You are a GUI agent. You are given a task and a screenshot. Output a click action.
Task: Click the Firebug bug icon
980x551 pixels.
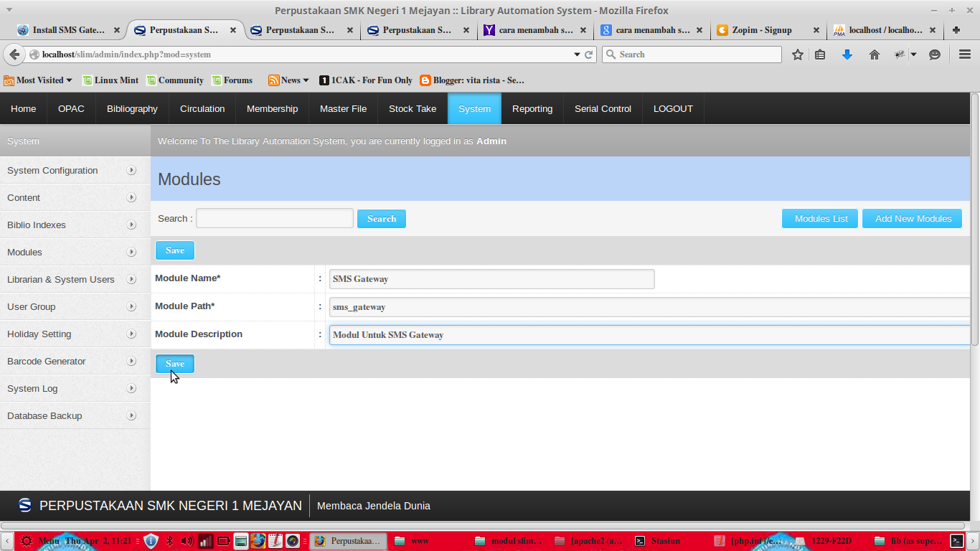pyautogui.click(x=900, y=55)
